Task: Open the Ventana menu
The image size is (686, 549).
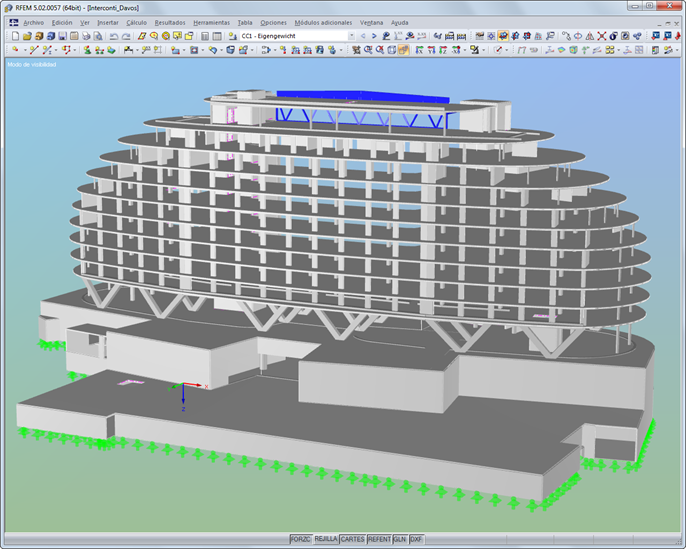Action: tap(371, 22)
